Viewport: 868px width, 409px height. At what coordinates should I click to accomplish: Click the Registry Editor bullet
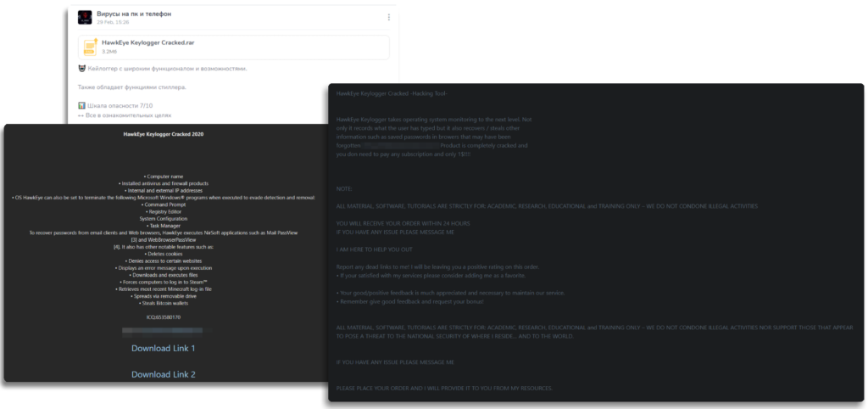164,211
